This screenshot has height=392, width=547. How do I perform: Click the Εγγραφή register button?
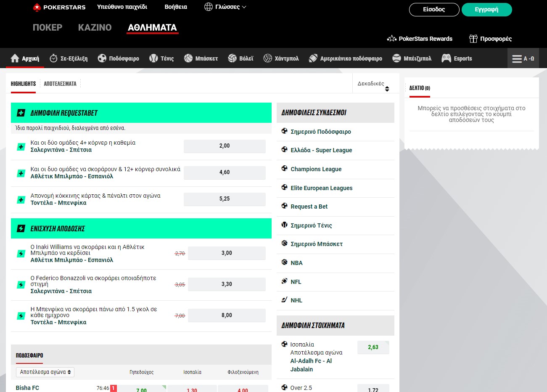[486, 9]
